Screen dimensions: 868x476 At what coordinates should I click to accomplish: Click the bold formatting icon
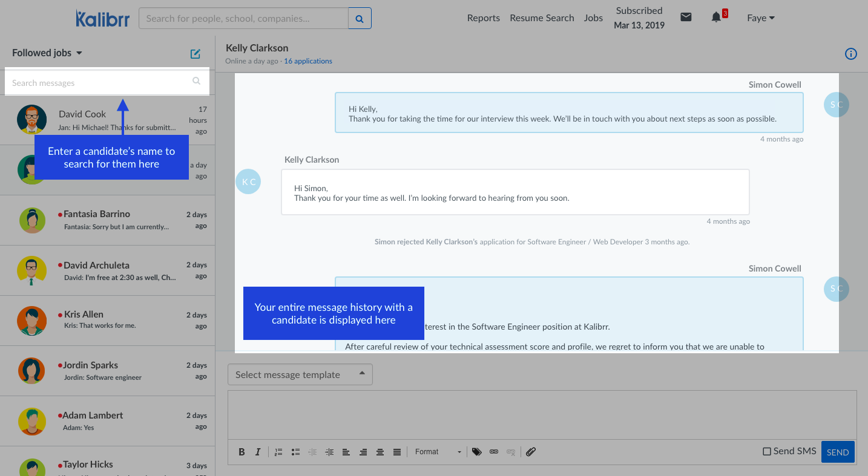(242, 452)
